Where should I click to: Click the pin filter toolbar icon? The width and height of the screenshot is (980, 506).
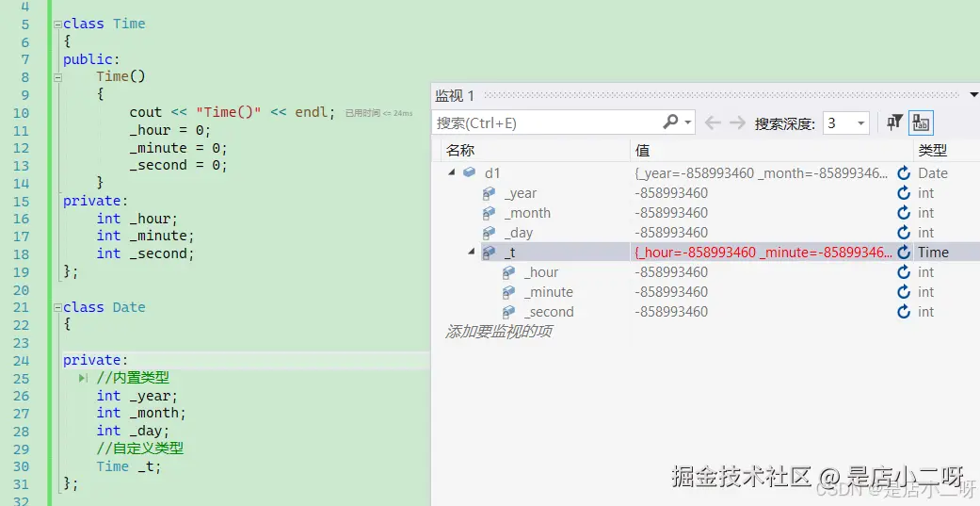(894, 122)
